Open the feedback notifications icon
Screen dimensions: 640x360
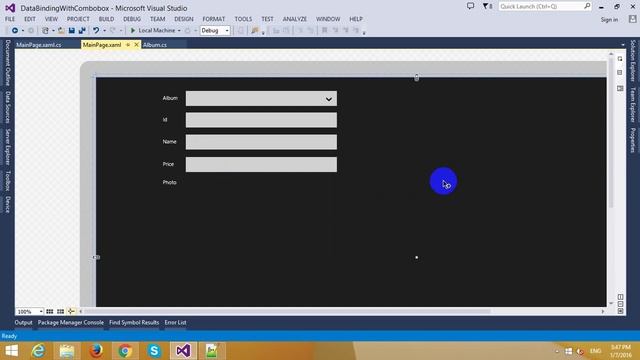coord(471,6)
